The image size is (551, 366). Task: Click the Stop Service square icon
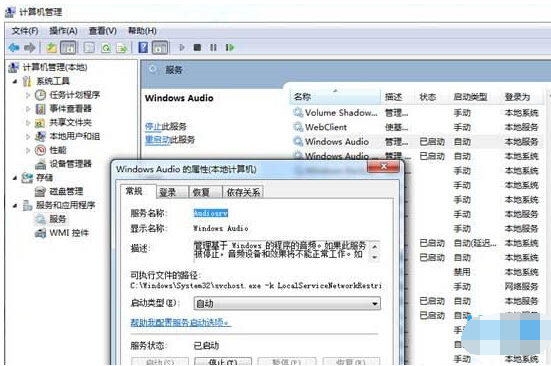point(197,47)
